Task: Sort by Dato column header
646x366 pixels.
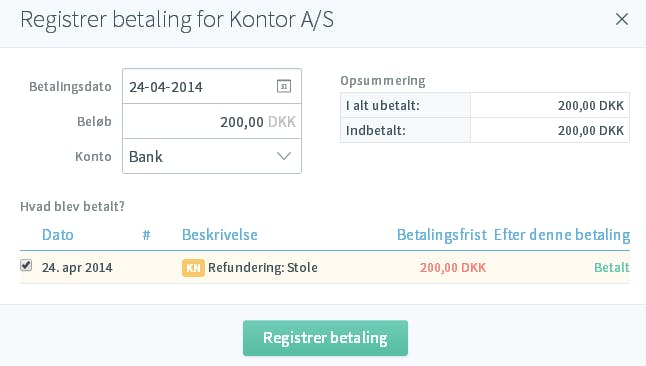Action: click(x=58, y=235)
